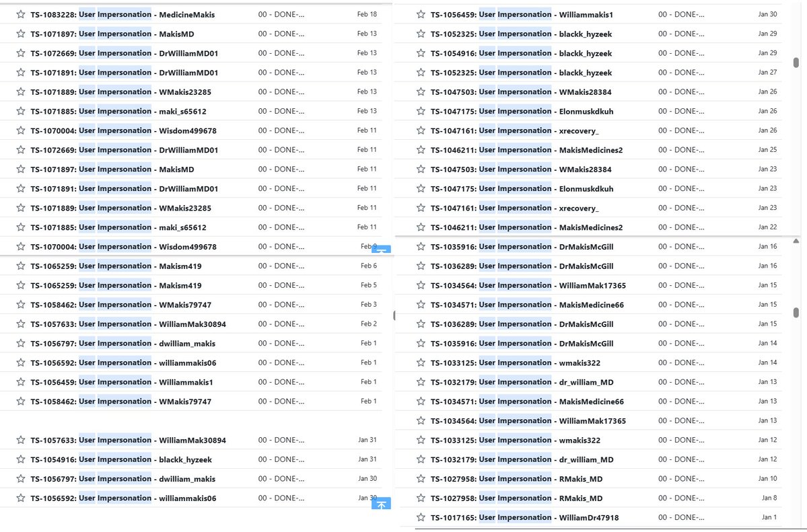
Task: Open the TS-1047503 WMakis28384 email from Jan 26
Action: click(588, 91)
